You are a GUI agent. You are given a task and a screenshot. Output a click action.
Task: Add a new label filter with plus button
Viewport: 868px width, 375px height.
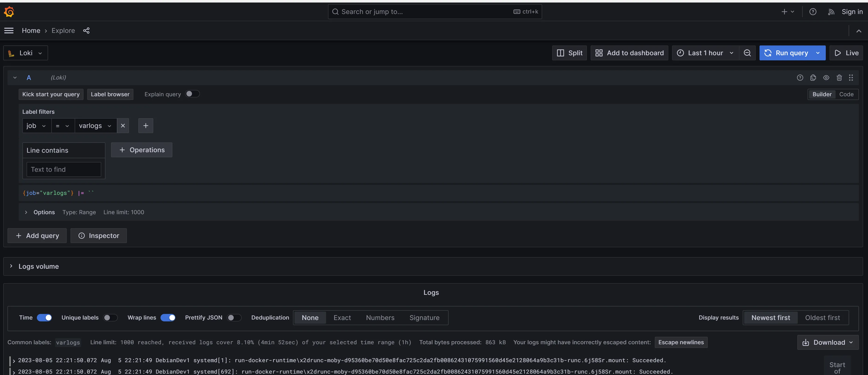146,126
